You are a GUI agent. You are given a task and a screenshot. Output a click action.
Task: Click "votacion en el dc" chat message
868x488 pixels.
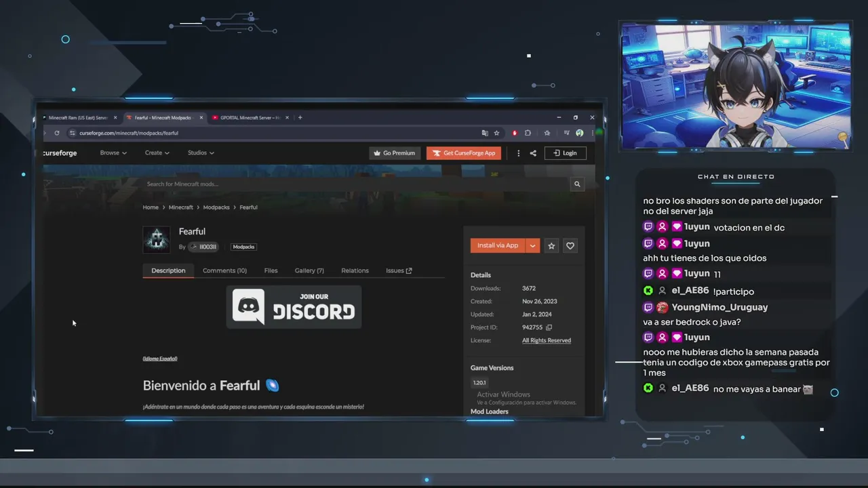point(749,228)
